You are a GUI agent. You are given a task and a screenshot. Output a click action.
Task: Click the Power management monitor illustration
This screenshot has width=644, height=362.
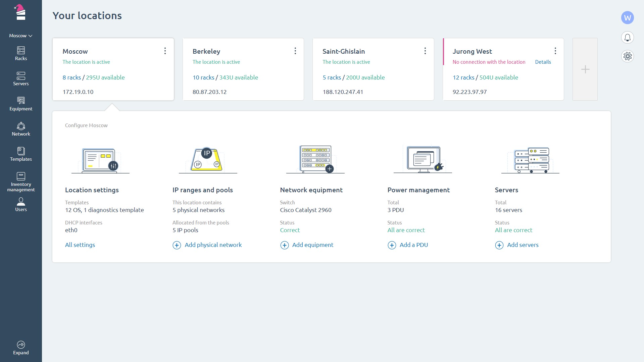pyautogui.click(x=423, y=159)
